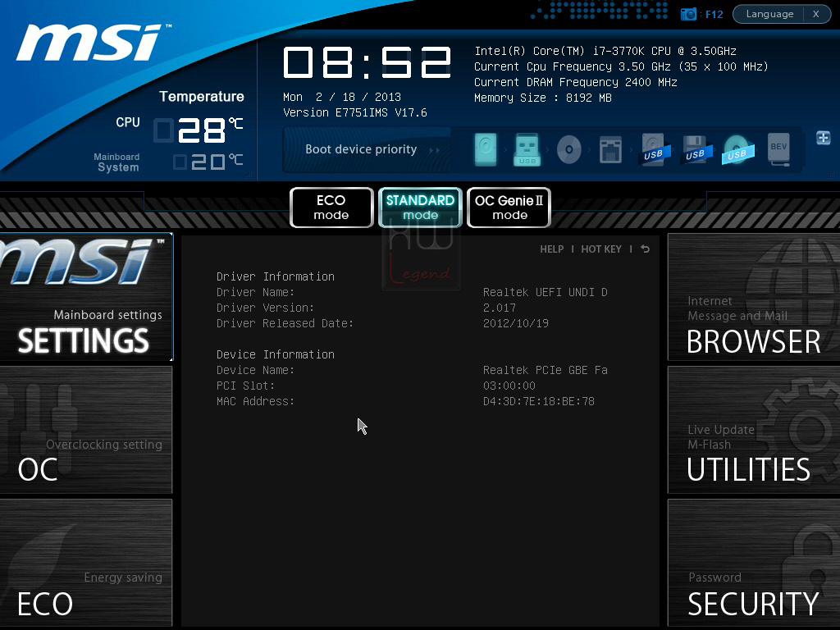Screen dimensions: 840x630
Task: Click the Driver Name: label
Action: [x=256, y=292]
